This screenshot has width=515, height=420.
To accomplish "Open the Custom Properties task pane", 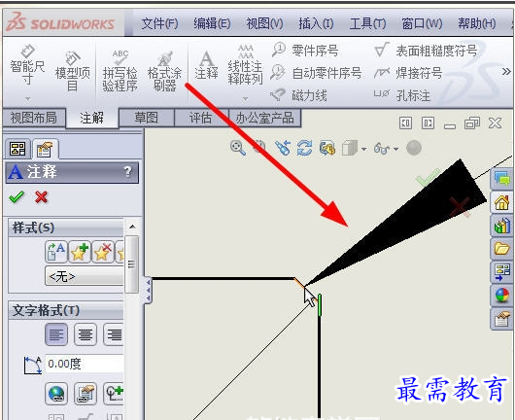I will pos(501,319).
